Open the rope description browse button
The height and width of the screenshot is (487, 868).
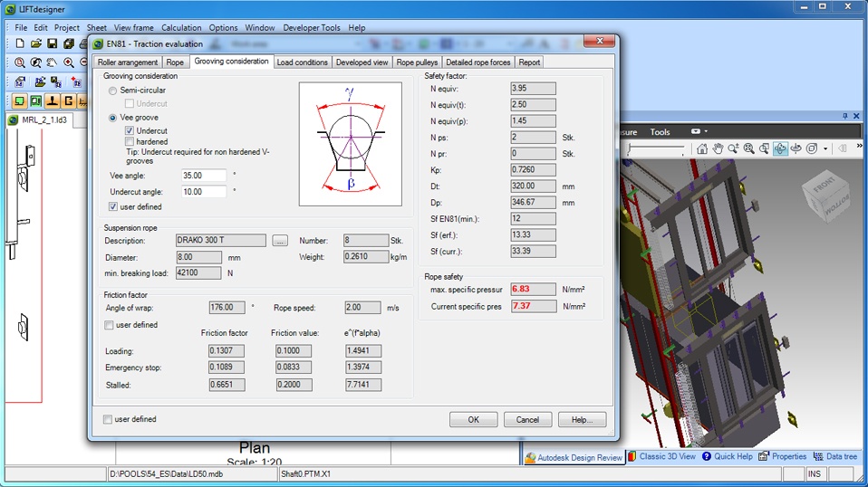[x=280, y=241]
